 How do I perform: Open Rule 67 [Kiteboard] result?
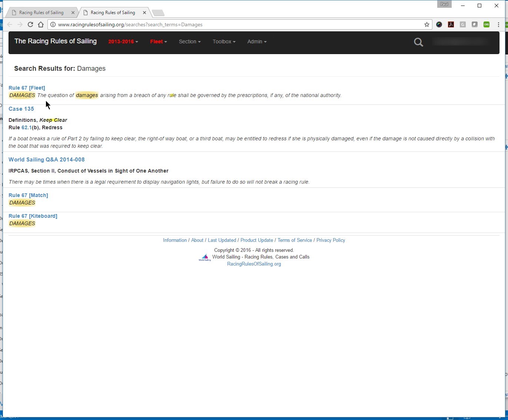tap(33, 216)
